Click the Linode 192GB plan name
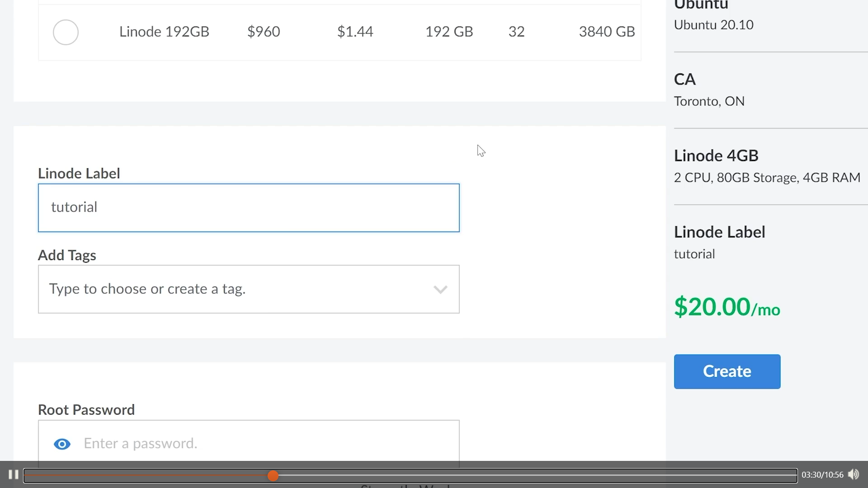 pos(164,32)
